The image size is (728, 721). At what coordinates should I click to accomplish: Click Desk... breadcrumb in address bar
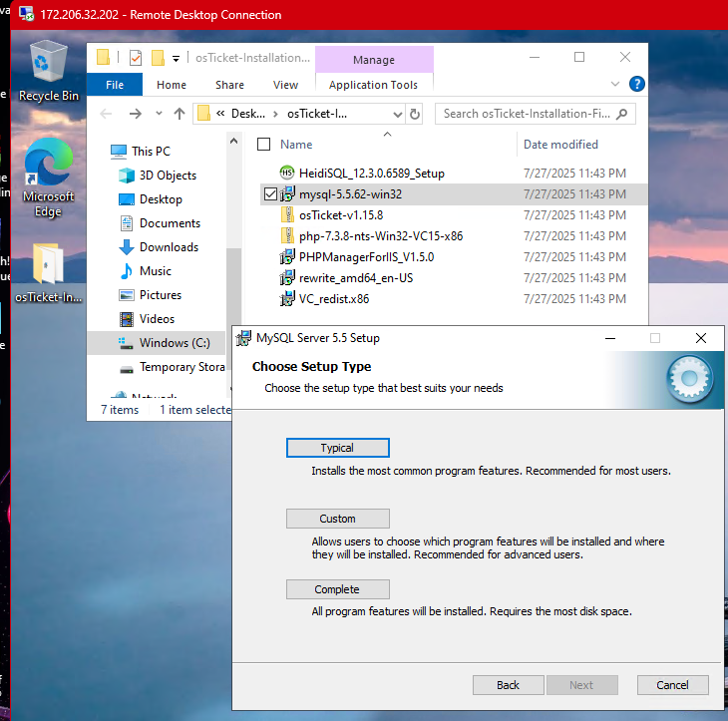(248, 114)
